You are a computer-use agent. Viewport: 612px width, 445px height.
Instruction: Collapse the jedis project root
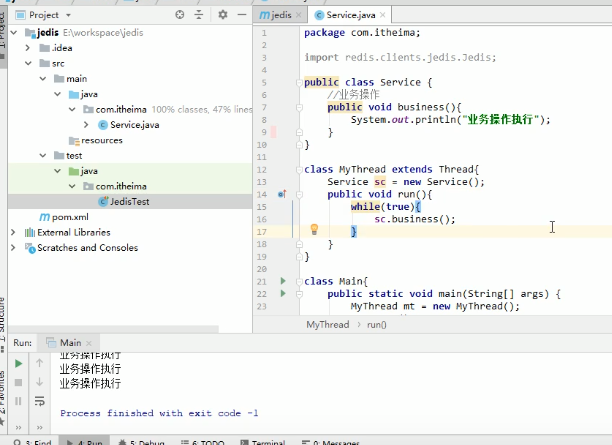(x=14, y=32)
